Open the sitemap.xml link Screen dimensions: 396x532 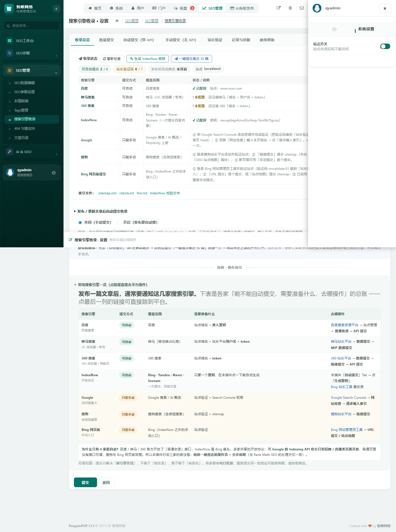108,193
